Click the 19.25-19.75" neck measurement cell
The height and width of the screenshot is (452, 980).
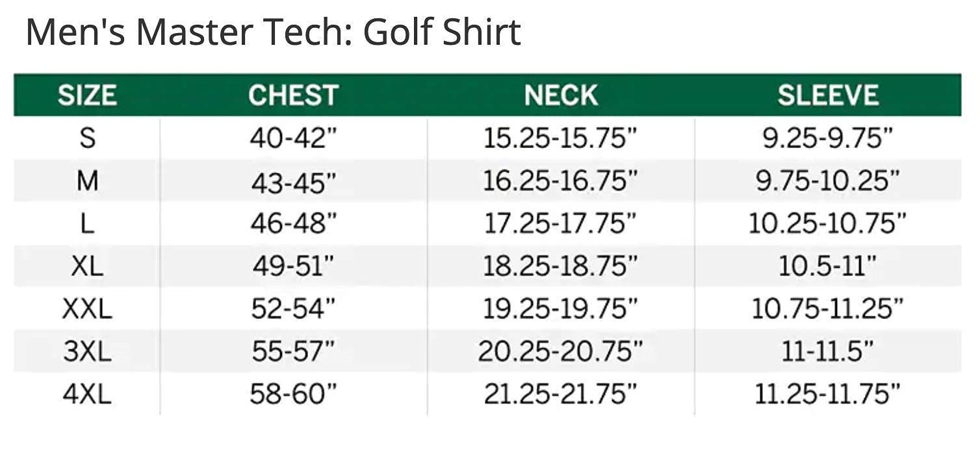pos(561,308)
